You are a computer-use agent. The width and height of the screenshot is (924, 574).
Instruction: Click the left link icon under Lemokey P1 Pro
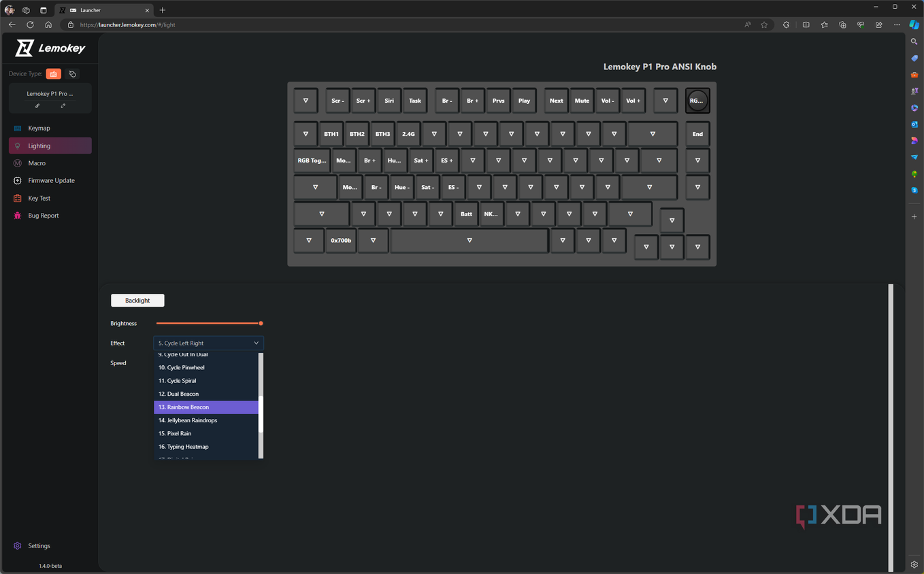pos(37,105)
